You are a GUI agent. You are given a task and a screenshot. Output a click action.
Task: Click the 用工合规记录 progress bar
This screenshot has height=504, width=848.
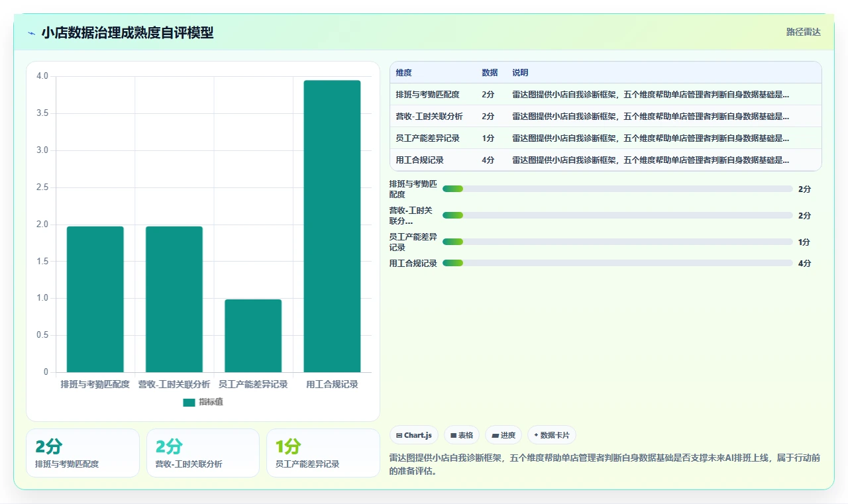(617, 263)
